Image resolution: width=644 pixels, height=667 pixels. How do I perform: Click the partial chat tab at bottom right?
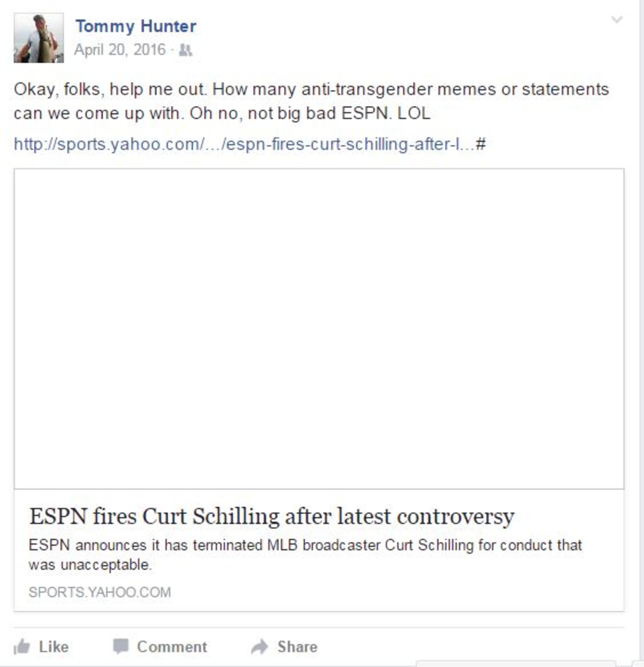(x=516, y=664)
